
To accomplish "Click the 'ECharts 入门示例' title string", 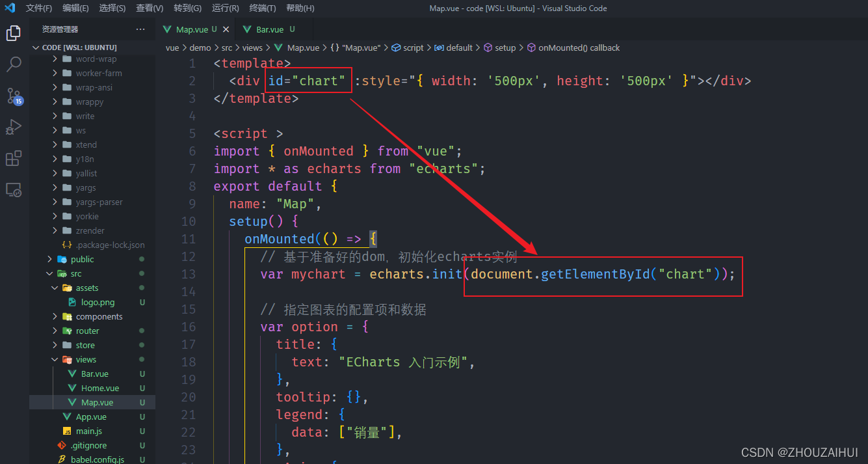I will click(x=403, y=362).
